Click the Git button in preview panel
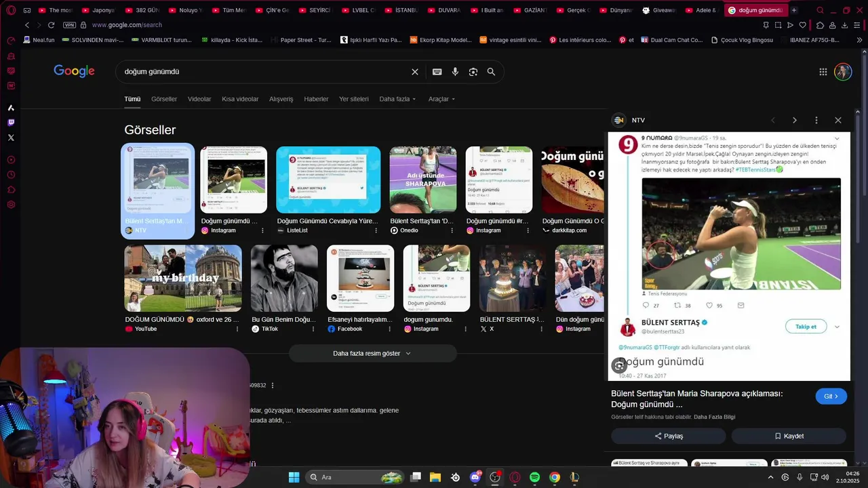The height and width of the screenshot is (488, 868). click(831, 396)
